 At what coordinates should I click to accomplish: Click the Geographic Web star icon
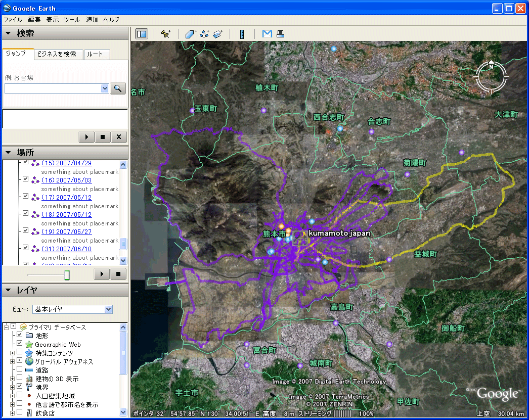pos(29,345)
